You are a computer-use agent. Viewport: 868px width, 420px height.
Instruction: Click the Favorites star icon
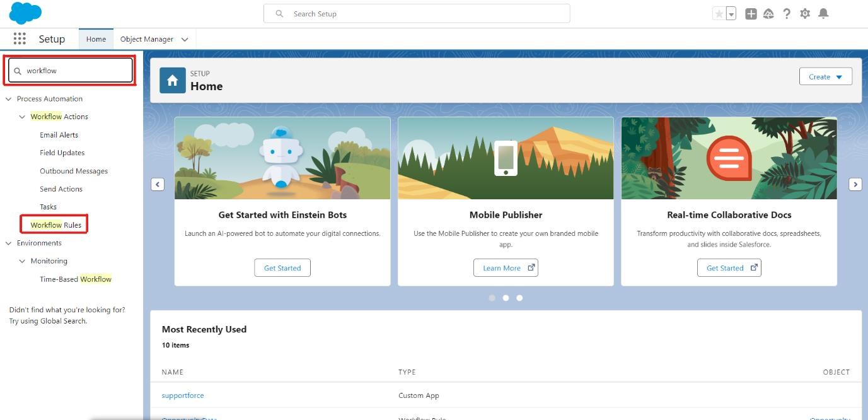click(719, 14)
